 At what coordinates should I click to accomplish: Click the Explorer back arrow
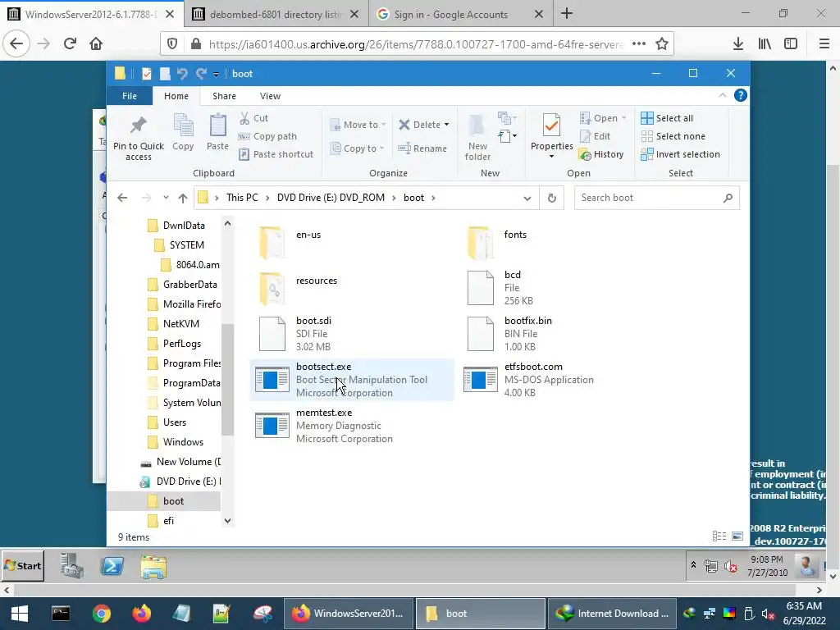122,198
